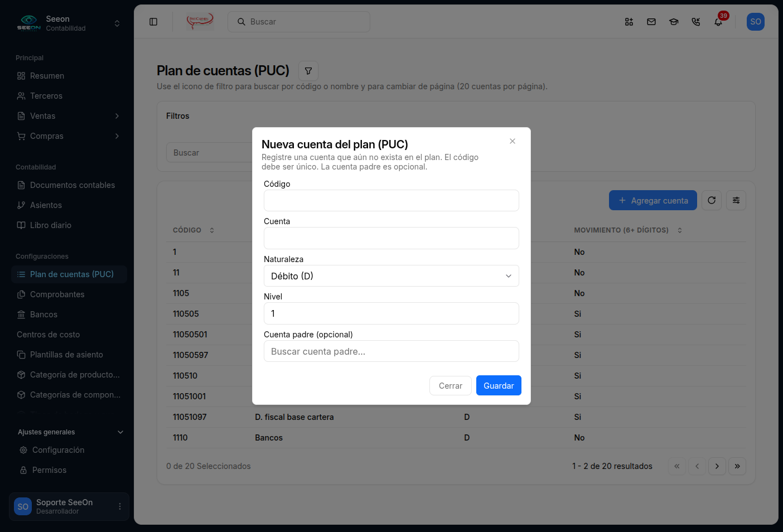Sort by the CÓDIGO column
Screen dimensions: 783x532
pos(194,230)
